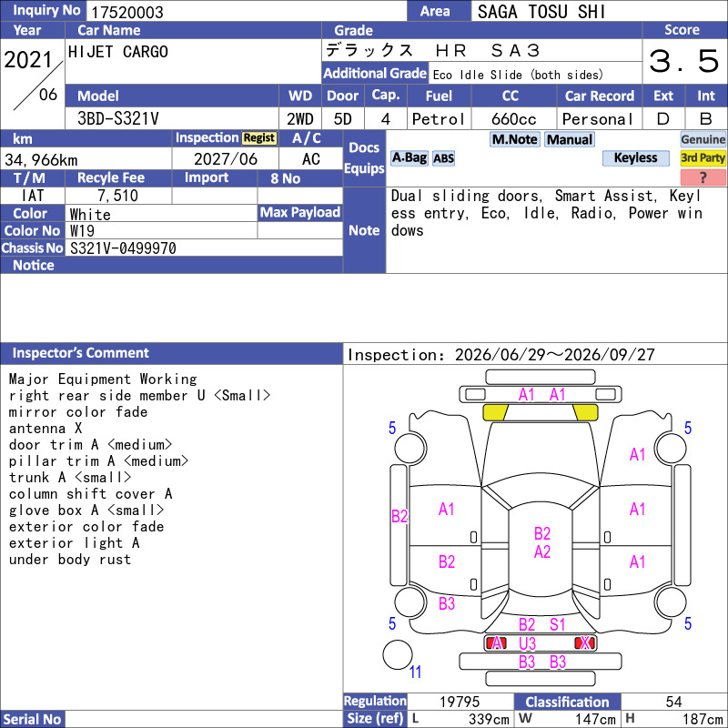Click the U3 mark on the rear panel
Screen dimensions: 728x728
click(528, 643)
